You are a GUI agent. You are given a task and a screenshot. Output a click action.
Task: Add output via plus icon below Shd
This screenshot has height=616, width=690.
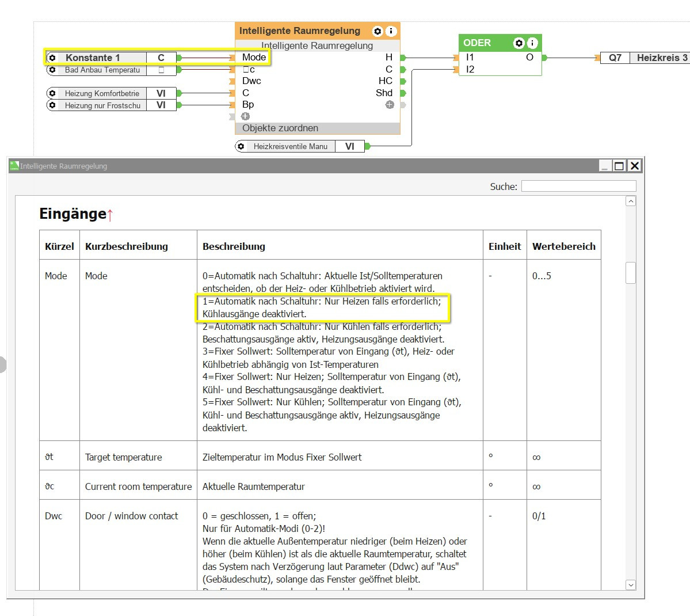point(390,105)
